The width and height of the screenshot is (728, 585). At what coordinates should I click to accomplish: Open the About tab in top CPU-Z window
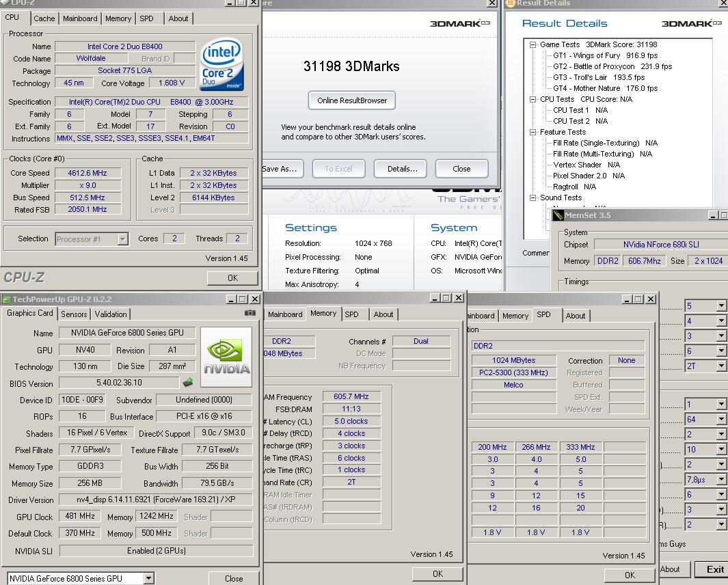pos(178,18)
